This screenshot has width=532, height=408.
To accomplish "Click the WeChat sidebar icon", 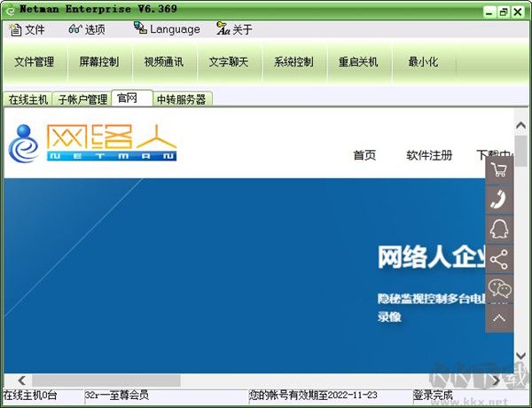I will coord(499,288).
